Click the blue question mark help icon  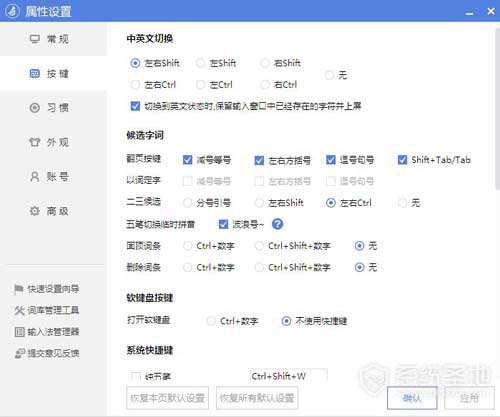(277, 224)
